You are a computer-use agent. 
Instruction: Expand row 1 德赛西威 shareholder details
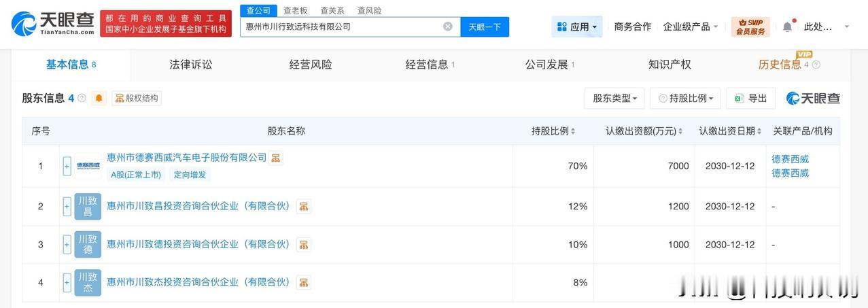(67, 166)
